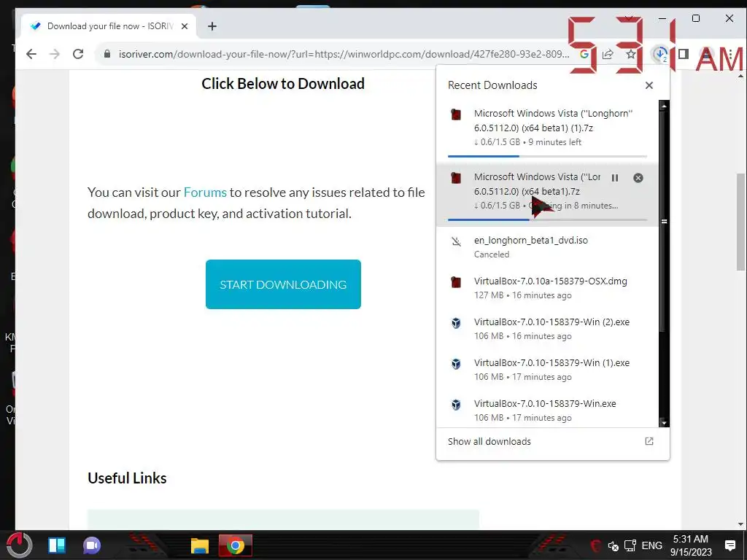
Task: Click the START DOWNLOADING button
Action: [x=283, y=284]
